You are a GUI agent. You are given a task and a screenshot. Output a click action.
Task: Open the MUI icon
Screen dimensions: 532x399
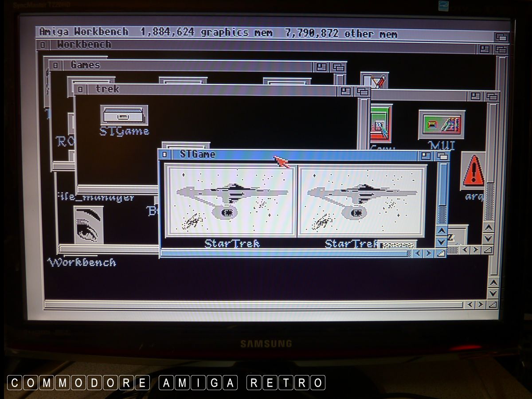click(x=442, y=125)
